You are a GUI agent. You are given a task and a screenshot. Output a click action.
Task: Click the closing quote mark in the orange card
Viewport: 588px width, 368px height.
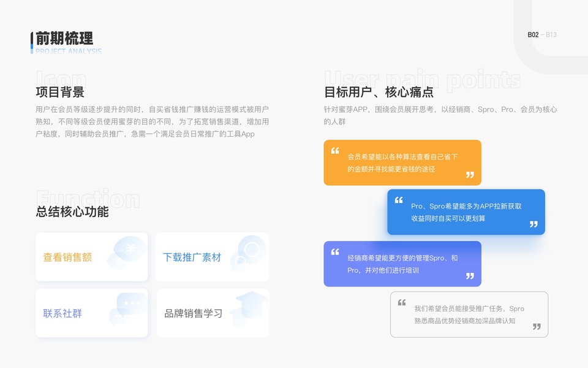click(x=470, y=175)
